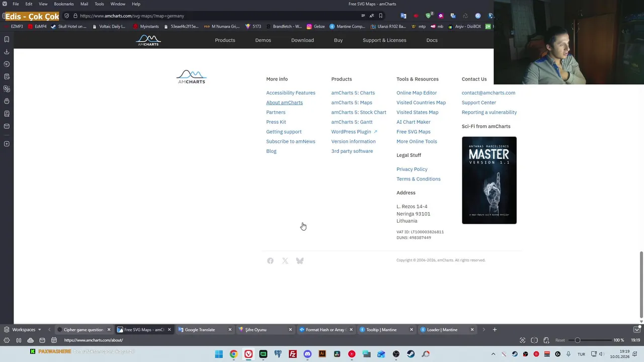Open the Bookmarks panel in the sidebar
The height and width of the screenshot is (362, 644).
[7, 39]
